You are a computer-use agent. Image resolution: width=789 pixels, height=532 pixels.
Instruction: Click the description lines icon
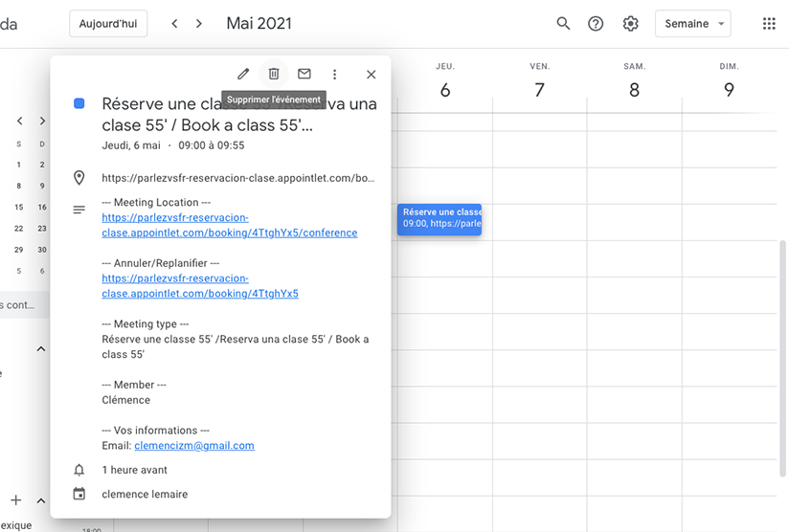pos(79,210)
